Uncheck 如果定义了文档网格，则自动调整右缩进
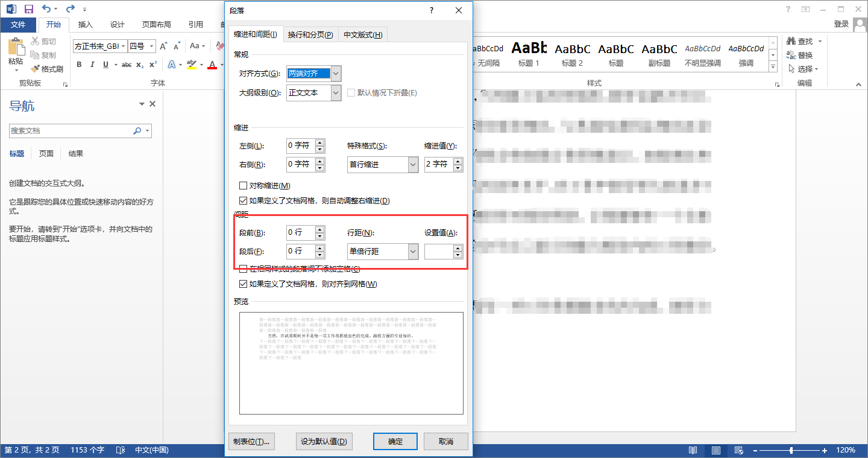The height and width of the screenshot is (458, 868). point(244,201)
